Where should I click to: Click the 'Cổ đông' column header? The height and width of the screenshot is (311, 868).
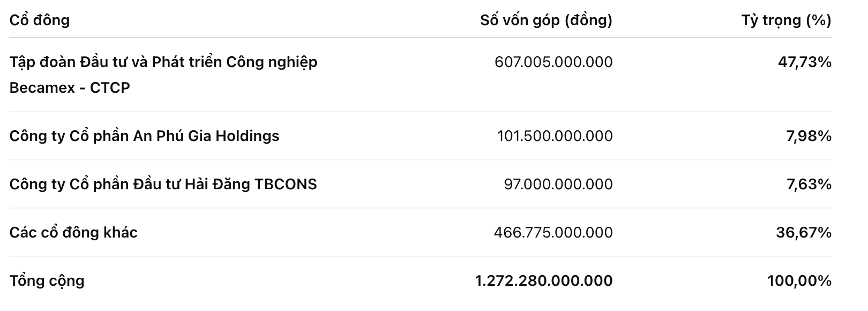pos(40,20)
